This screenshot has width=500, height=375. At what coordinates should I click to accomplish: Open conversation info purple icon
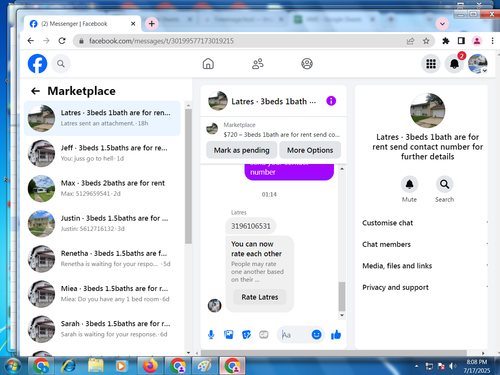coord(331,101)
